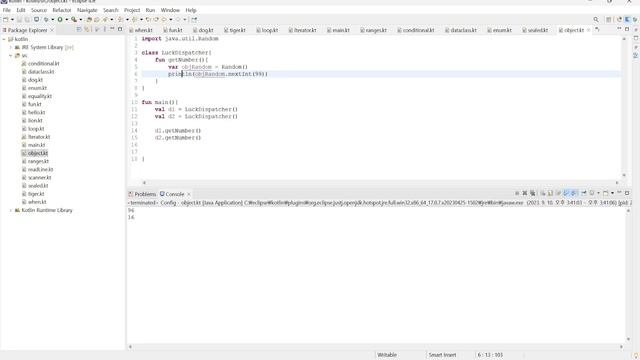This screenshot has width=640, height=360.
Task: Expand Kotlin Runtime Library node
Action: [11, 210]
